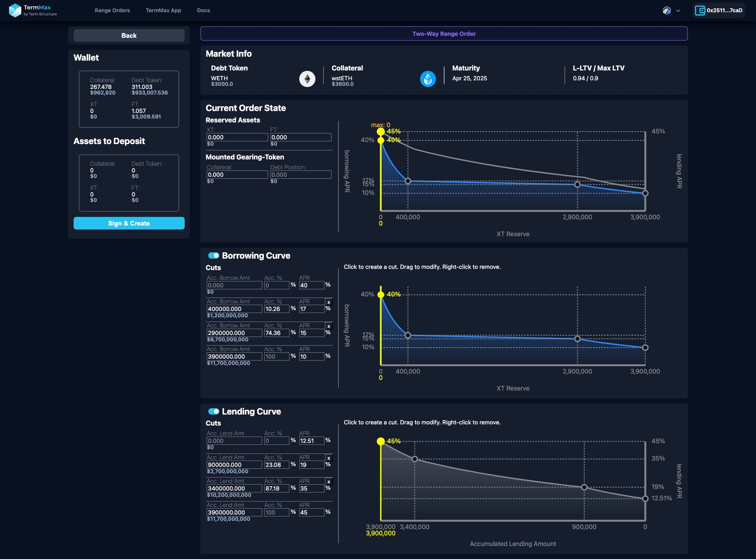Click the wallet icon beside 0x2511...7caD
756x559 pixels.
pos(700,10)
